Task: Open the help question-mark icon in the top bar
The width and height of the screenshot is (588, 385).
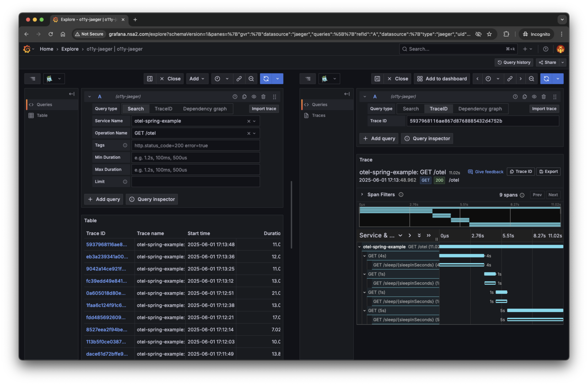Action: [x=546, y=49]
